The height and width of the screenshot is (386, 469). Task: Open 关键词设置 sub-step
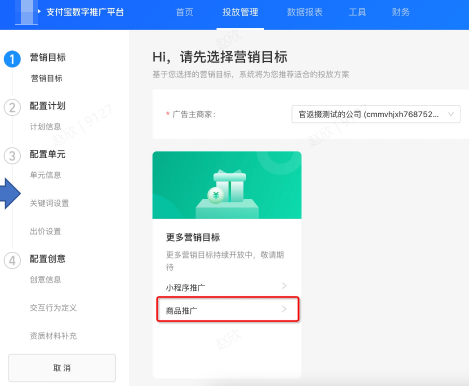pyautogui.click(x=49, y=203)
